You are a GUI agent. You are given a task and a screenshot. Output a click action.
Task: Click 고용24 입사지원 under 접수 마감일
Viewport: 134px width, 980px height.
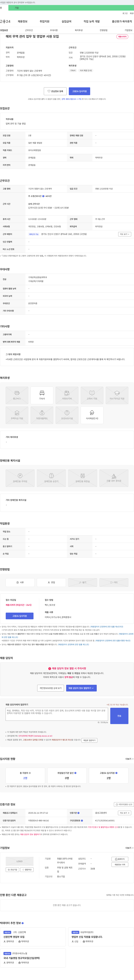19,616
